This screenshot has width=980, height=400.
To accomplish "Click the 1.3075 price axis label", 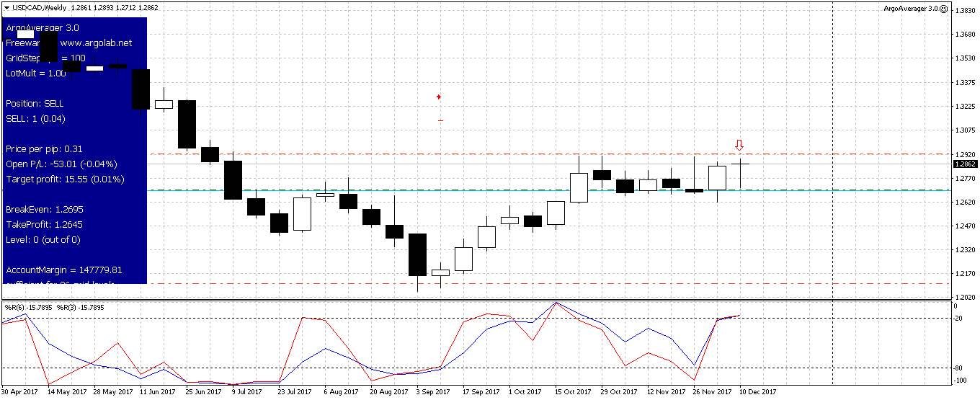I will [x=966, y=130].
